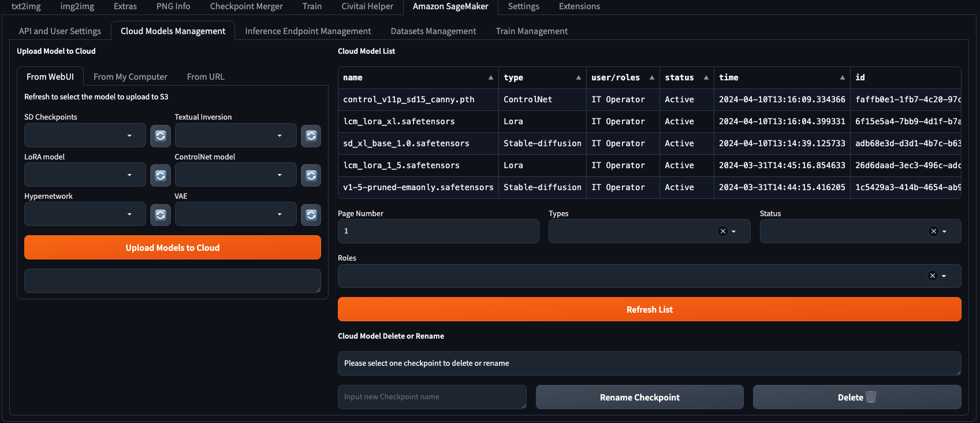
Task: Open the Civitai Helper tab
Action: [x=367, y=6]
